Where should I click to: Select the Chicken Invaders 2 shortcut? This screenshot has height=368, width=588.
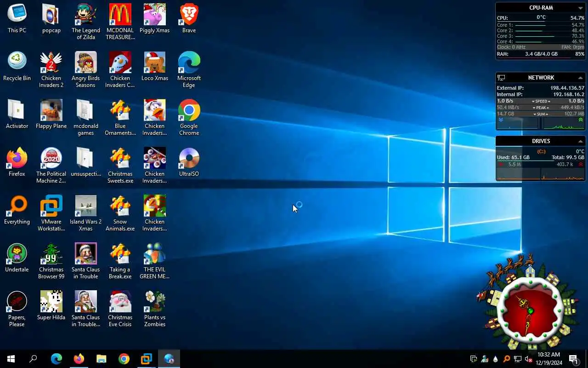(x=51, y=69)
